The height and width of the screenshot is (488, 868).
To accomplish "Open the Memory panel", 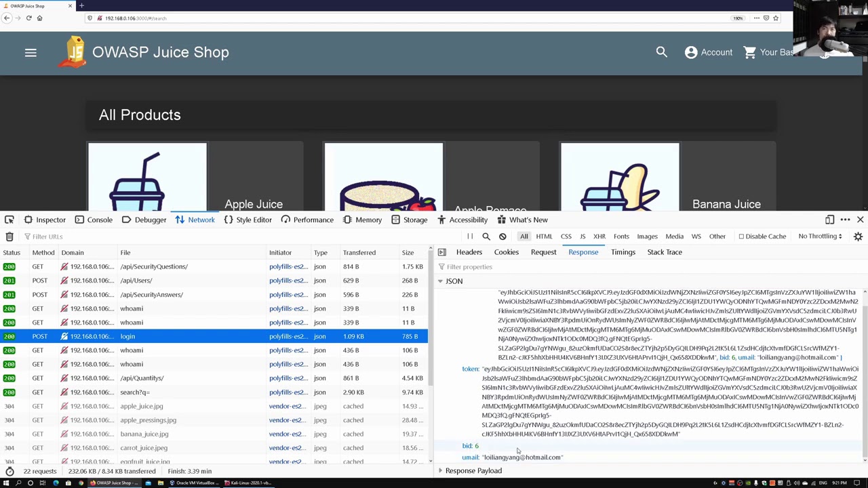I will point(363,220).
